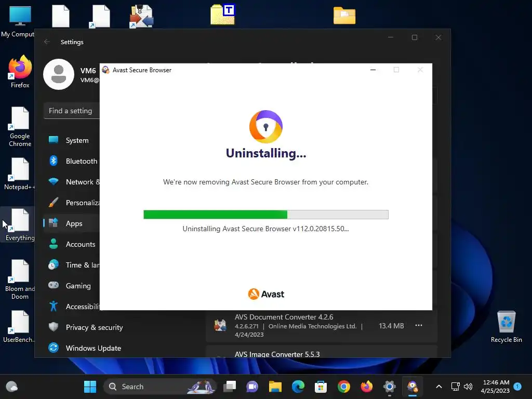The width and height of the screenshot is (532, 399).
Task: Click the Avast Secure Browser title icon
Action: (x=105, y=70)
